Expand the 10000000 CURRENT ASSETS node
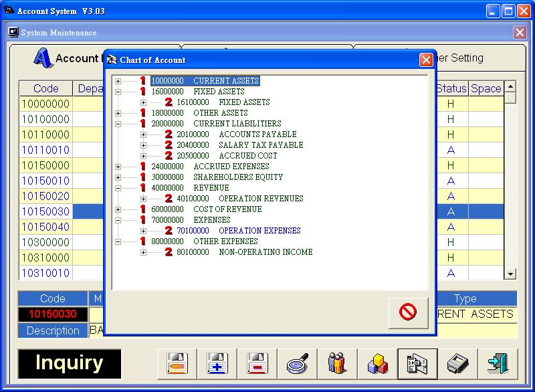Image resolution: width=535 pixels, height=392 pixels. coord(118,81)
